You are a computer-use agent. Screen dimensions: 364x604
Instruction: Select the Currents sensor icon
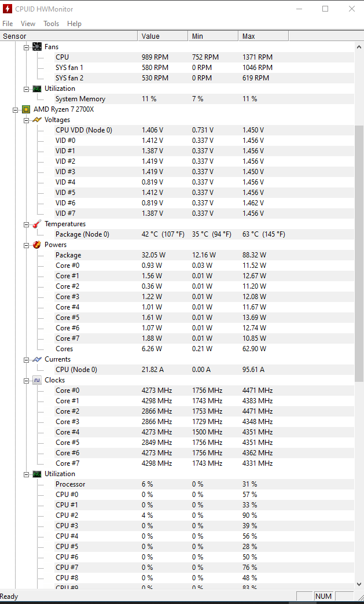[36, 359]
